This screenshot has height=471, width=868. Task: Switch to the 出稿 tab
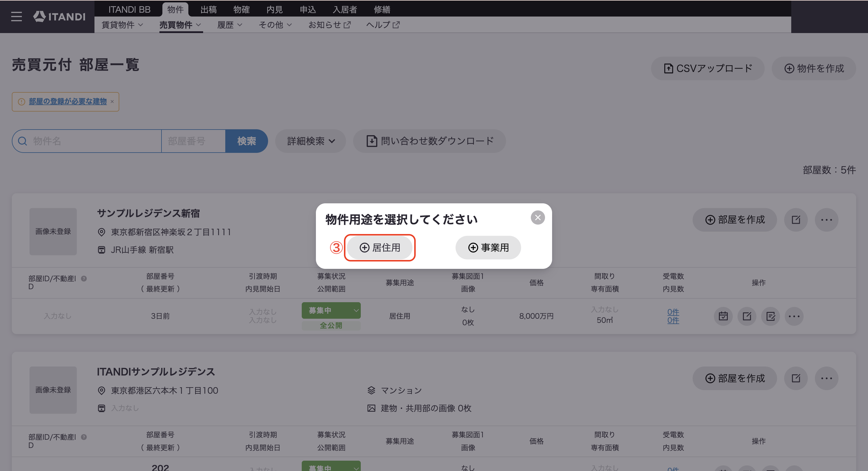(208, 9)
